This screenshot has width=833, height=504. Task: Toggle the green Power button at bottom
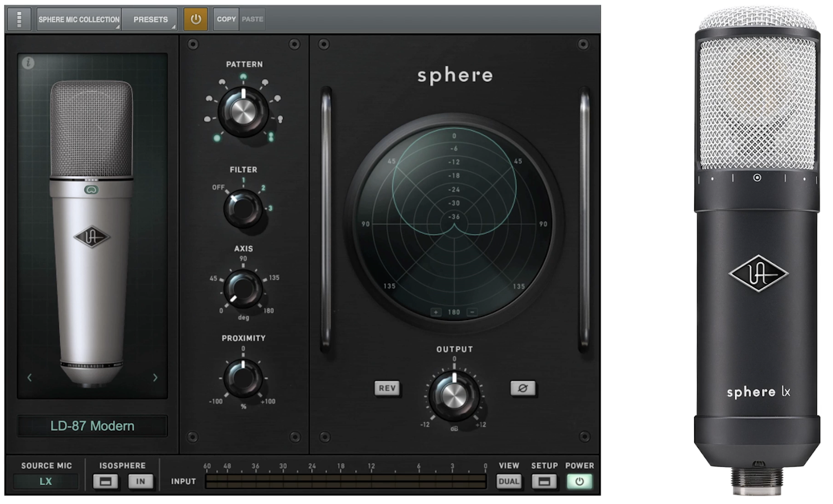click(x=580, y=481)
